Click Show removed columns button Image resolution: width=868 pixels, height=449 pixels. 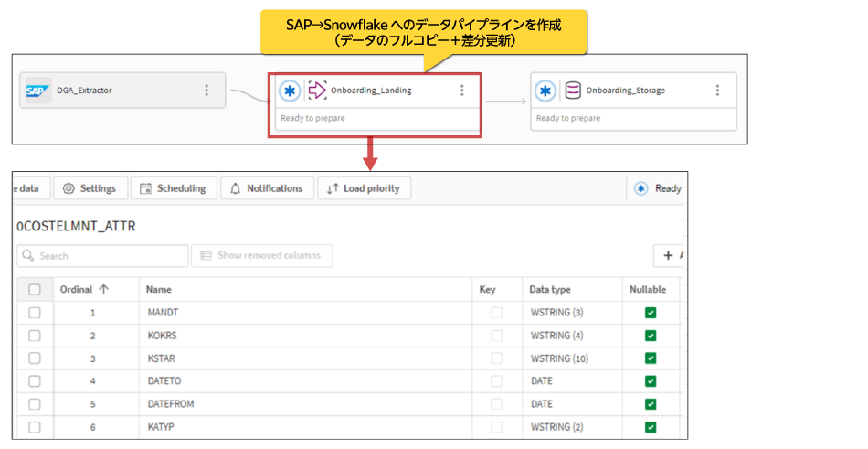(262, 256)
